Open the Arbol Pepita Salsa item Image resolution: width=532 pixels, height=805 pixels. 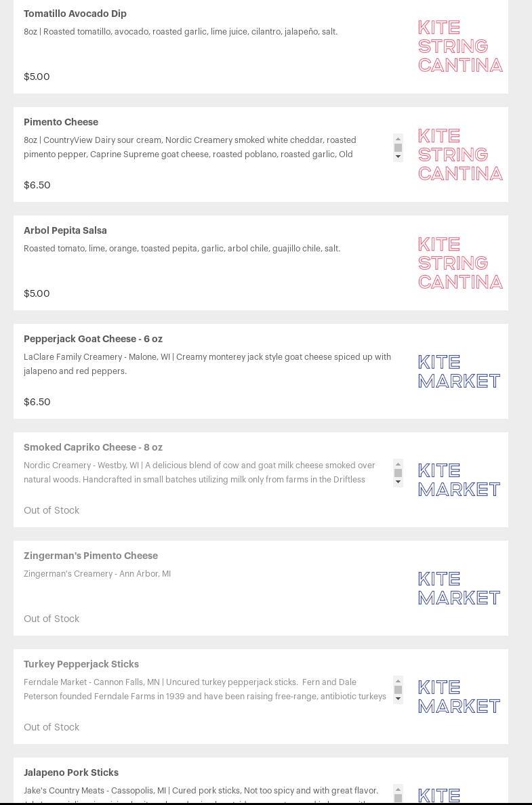click(65, 230)
